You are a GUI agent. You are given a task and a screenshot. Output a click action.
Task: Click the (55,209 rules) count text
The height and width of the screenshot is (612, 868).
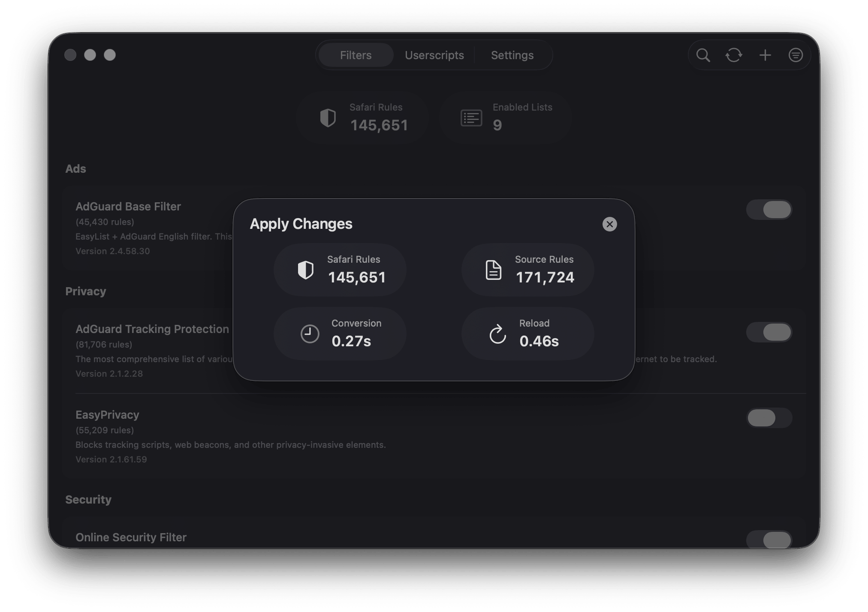tap(105, 430)
